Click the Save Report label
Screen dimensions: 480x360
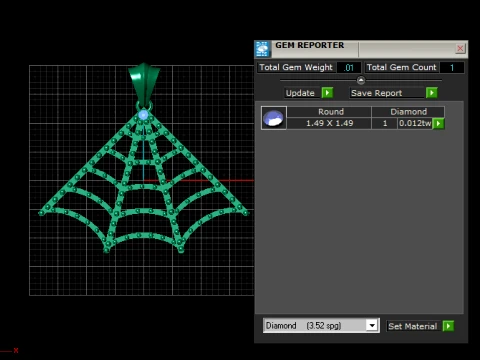coord(377,93)
